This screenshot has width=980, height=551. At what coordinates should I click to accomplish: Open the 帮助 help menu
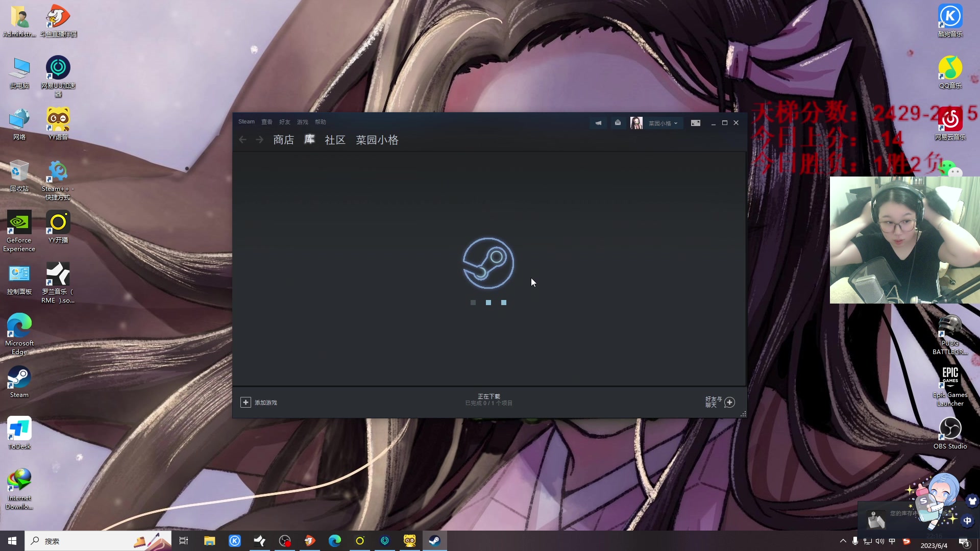pos(321,122)
